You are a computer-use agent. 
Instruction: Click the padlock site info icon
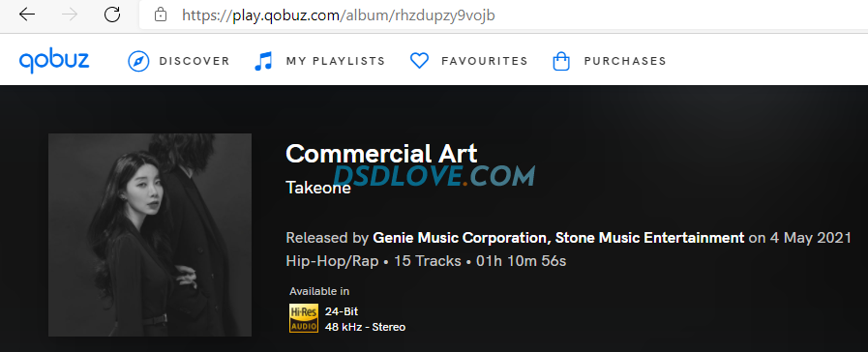point(161,15)
